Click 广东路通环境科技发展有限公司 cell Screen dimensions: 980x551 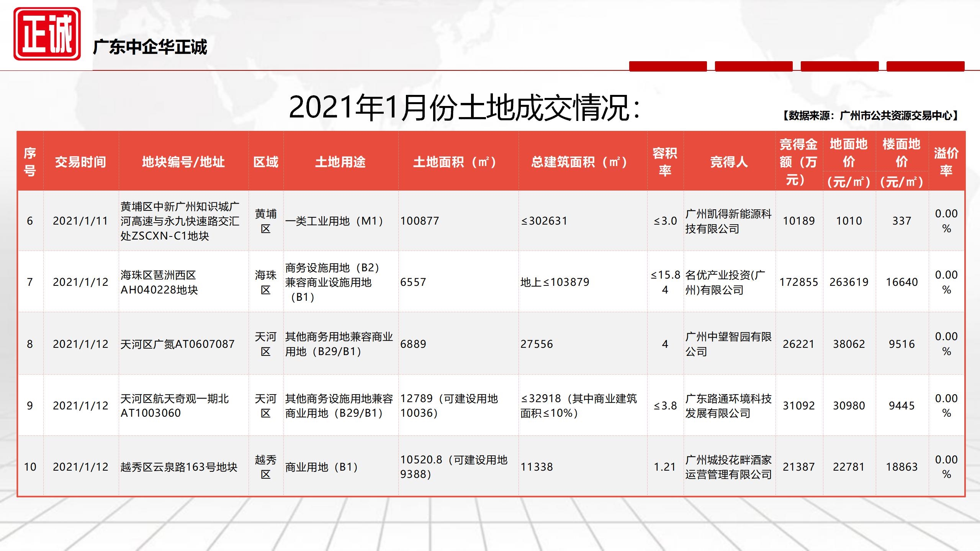click(x=728, y=406)
